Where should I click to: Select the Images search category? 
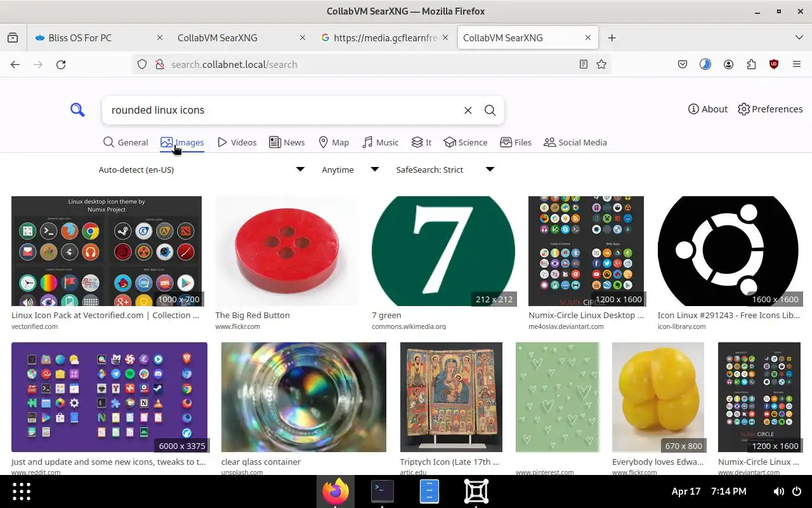182,142
